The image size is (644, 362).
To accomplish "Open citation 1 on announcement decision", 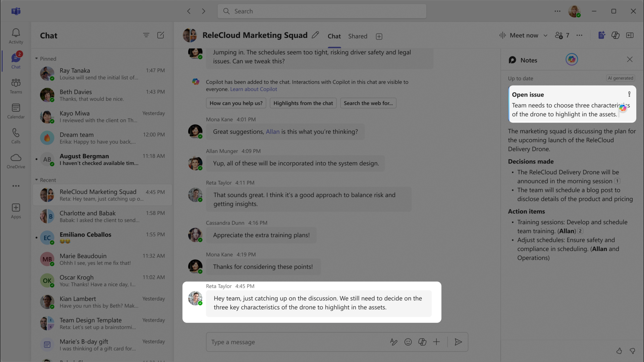I will coord(617,181).
